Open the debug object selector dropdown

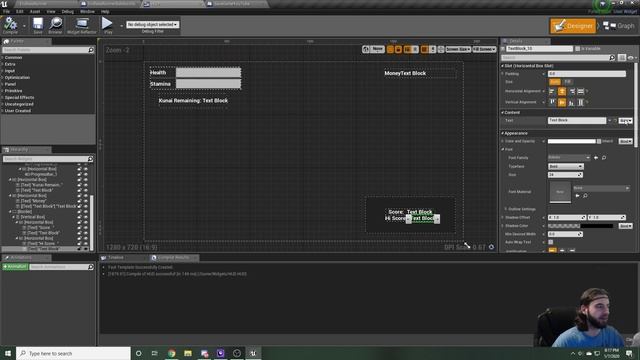coord(152,24)
